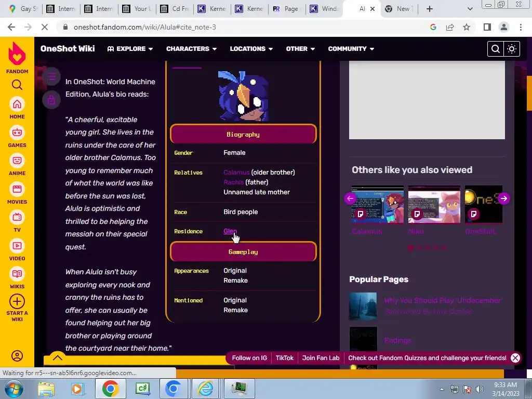Open the Movies section icon
This screenshot has height=399, width=532.
17,189
